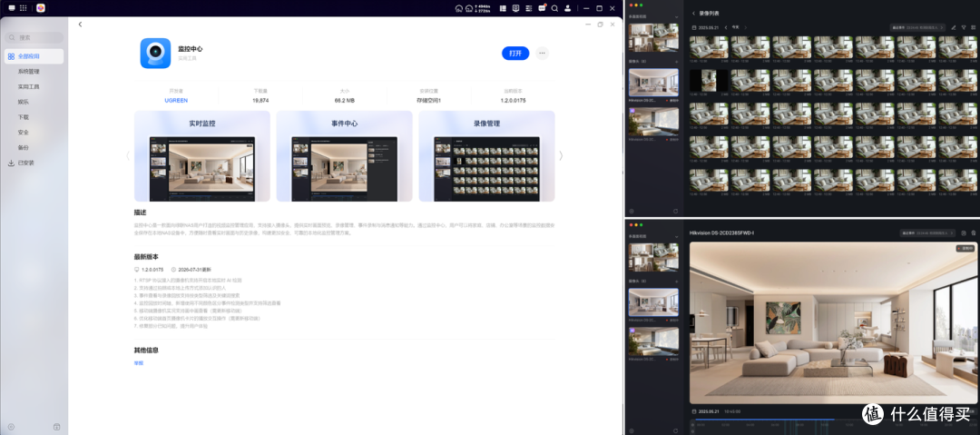The height and width of the screenshot is (435, 980).
Task: Open the 举报 report link
Action: tap(139, 363)
